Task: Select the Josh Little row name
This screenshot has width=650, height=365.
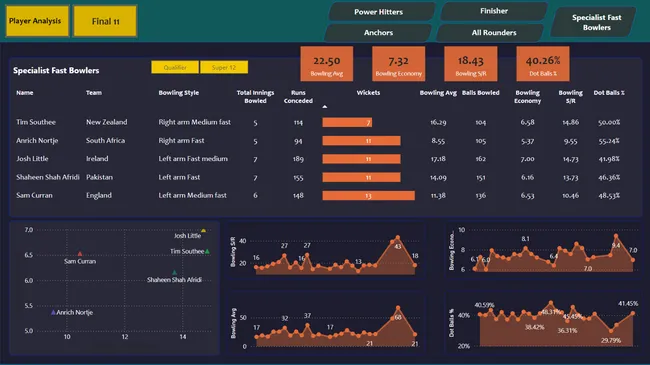Action: click(32, 158)
